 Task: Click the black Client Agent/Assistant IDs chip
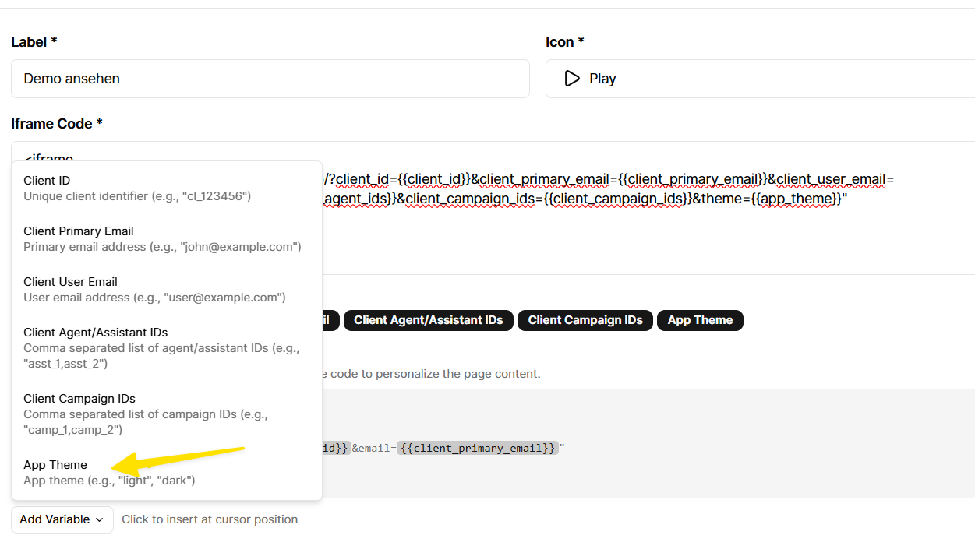(428, 320)
